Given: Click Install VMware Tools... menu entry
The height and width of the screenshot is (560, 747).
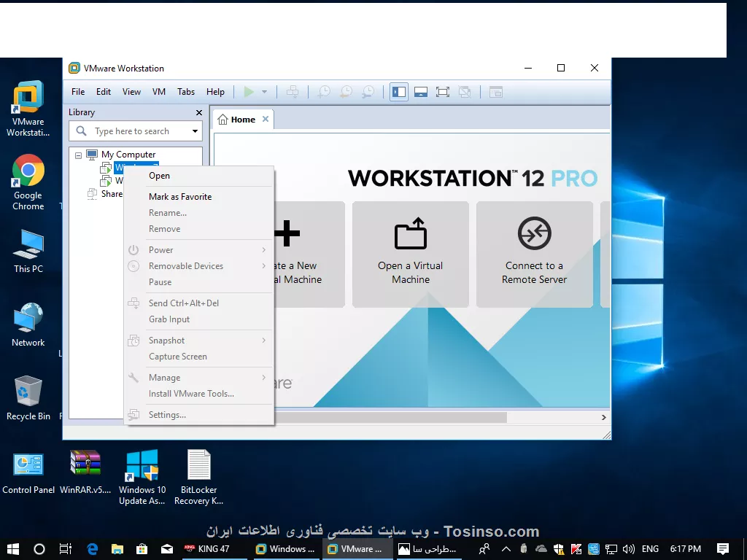Looking at the screenshot, I should [x=198, y=394].
